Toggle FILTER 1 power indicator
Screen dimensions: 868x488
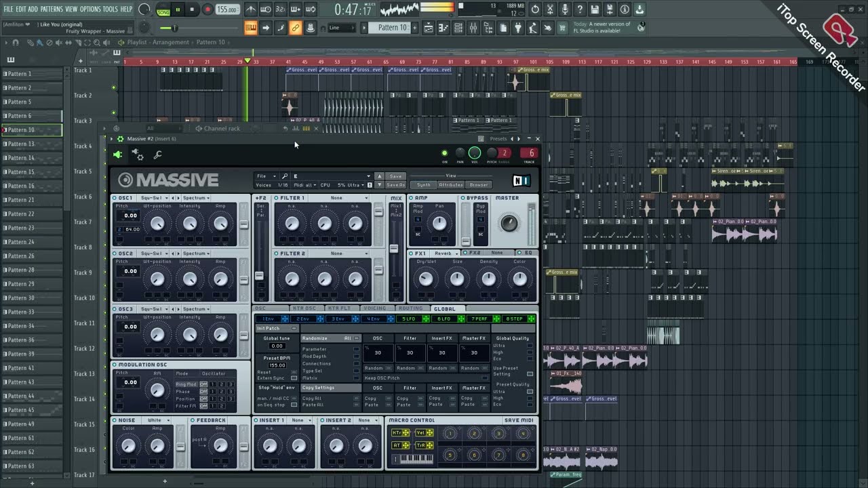click(x=277, y=198)
